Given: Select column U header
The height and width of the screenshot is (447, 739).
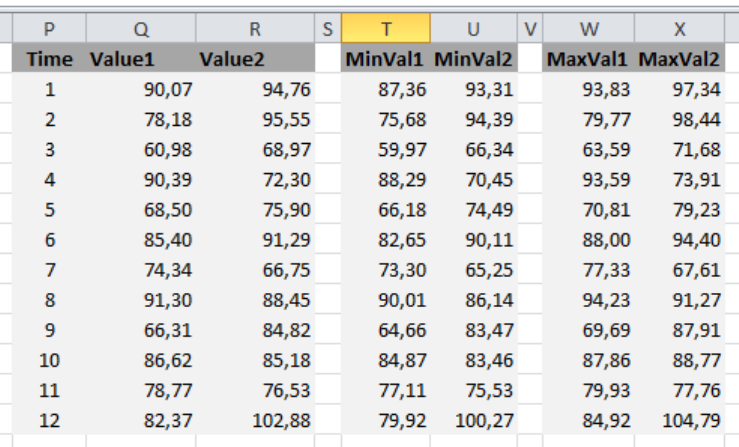Looking at the screenshot, I should 474,28.
